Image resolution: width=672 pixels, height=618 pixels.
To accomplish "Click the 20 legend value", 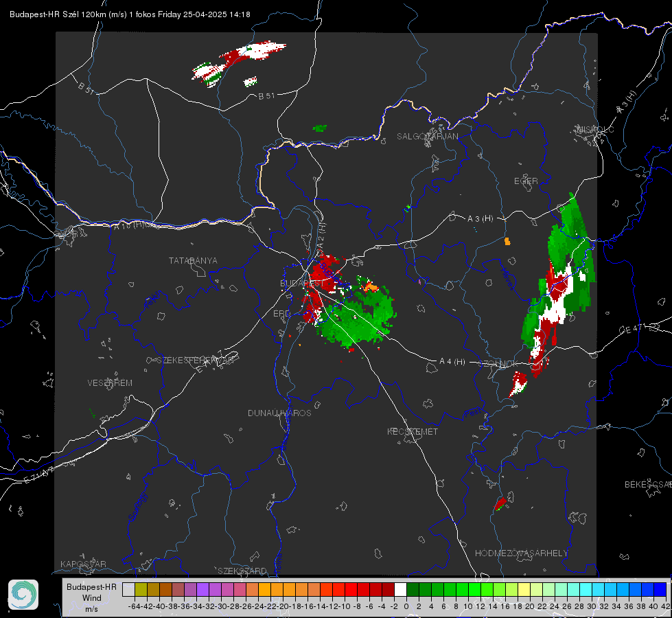I will pyautogui.click(x=530, y=606).
